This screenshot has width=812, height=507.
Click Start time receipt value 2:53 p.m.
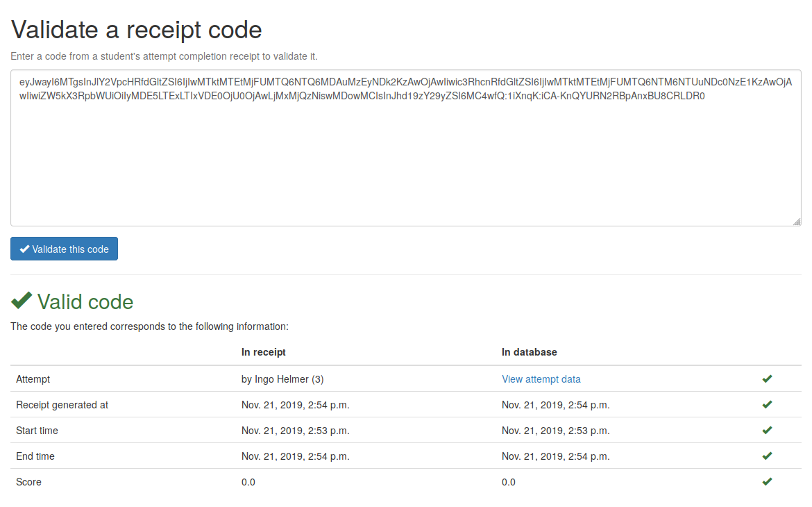(295, 431)
